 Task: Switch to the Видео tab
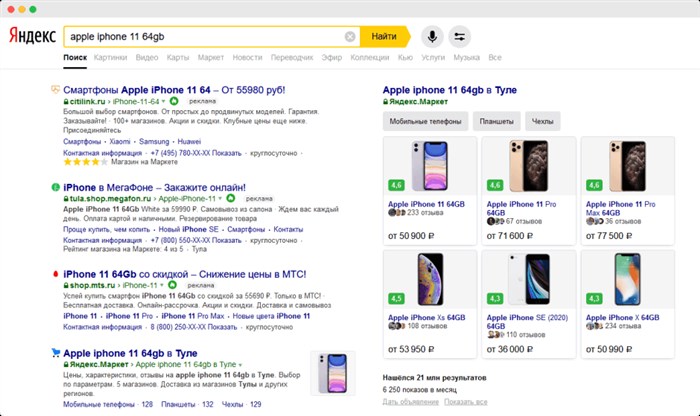[147, 58]
